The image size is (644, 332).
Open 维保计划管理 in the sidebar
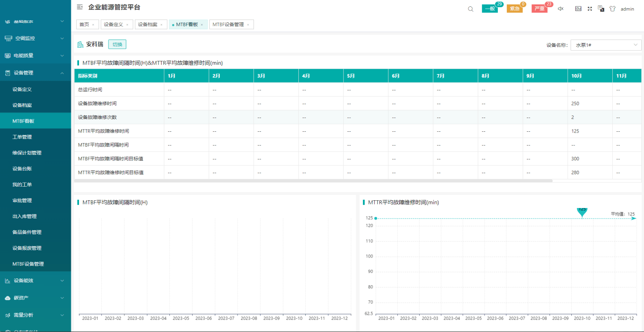[x=35, y=153]
